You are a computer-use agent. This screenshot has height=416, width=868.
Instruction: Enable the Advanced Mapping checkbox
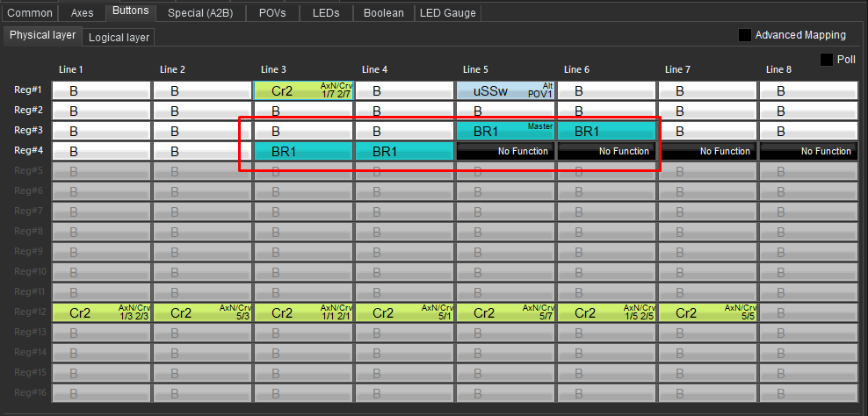tap(745, 35)
